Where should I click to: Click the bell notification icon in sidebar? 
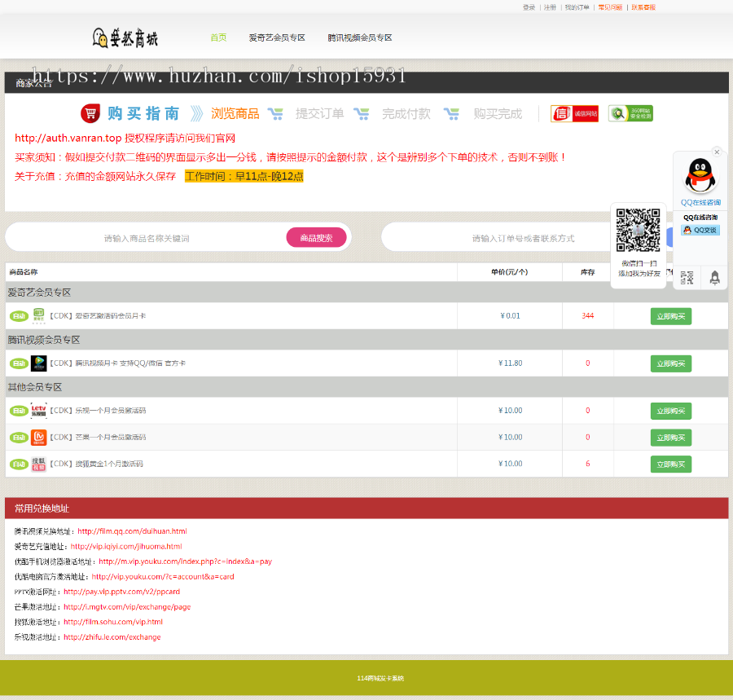(715, 278)
